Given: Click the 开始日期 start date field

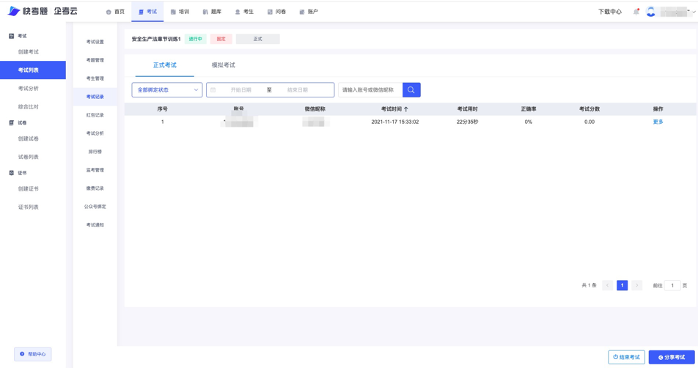Looking at the screenshot, I should (241, 90).
